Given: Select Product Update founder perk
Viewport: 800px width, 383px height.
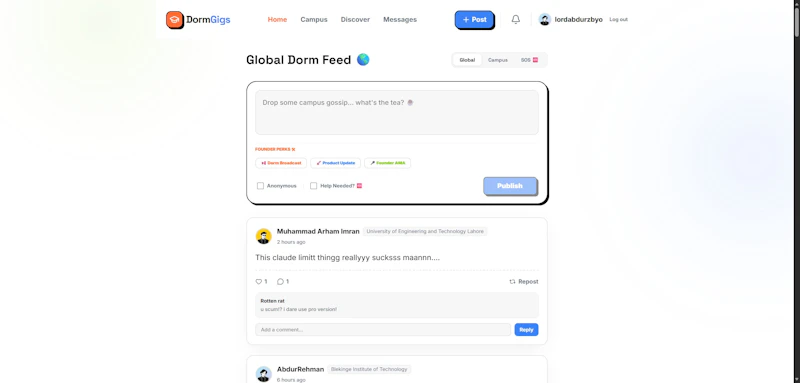Looking at the screenshot, I should point(335,163).
